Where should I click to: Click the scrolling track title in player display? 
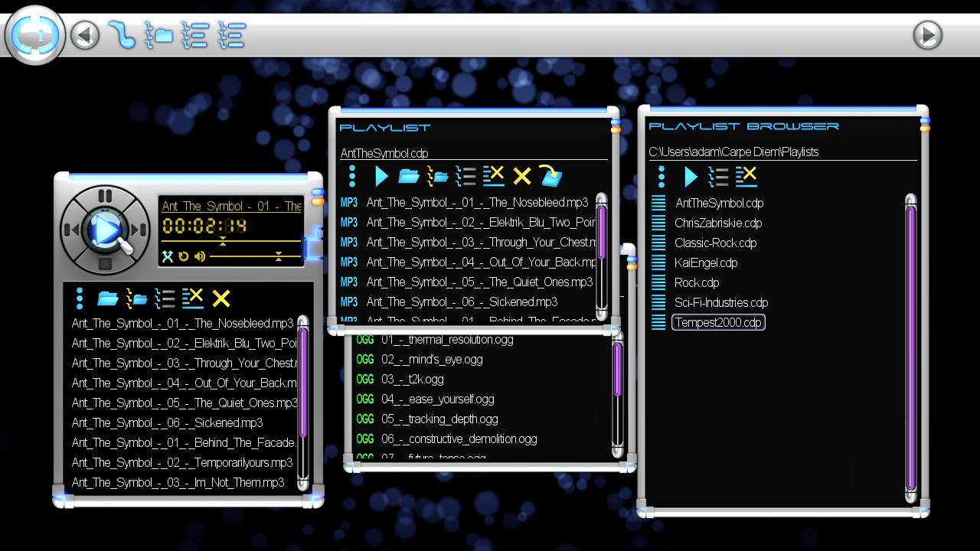click(x=231, y=206)
